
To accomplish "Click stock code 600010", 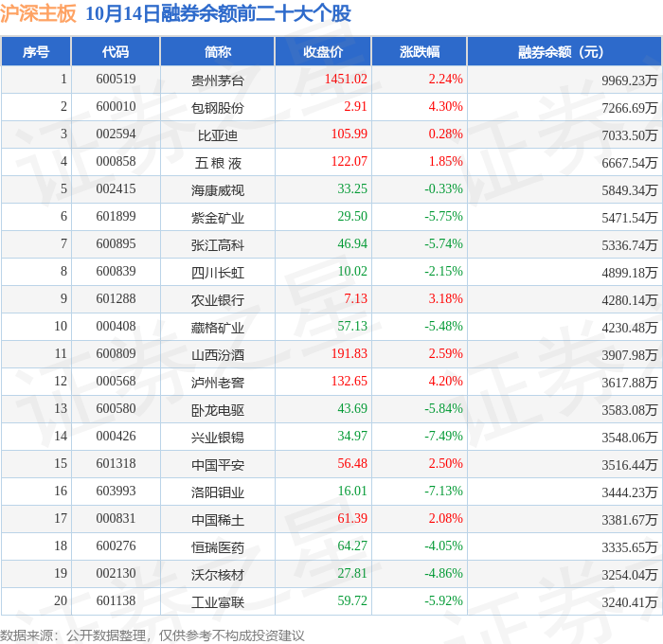I will [x=116, y=107].
